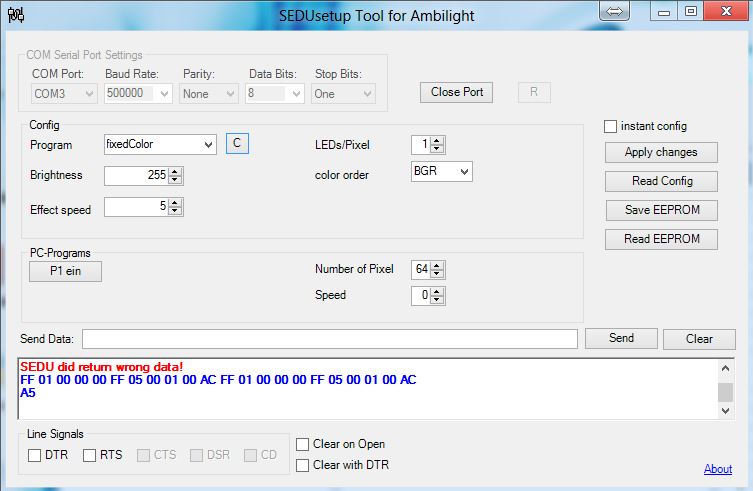
Task: Click the Close Port button
Action: pyautogui.click(x=457, y=92)
